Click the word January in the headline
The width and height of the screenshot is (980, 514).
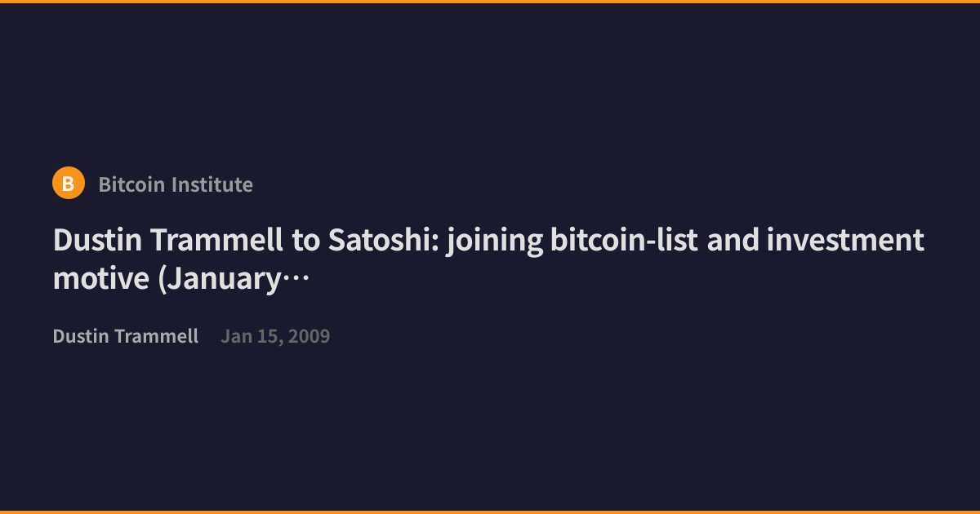[x=219, y=281]
